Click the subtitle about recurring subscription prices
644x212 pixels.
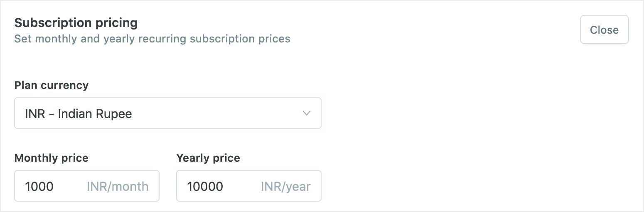pyautogui.click(x=152, y=39)
